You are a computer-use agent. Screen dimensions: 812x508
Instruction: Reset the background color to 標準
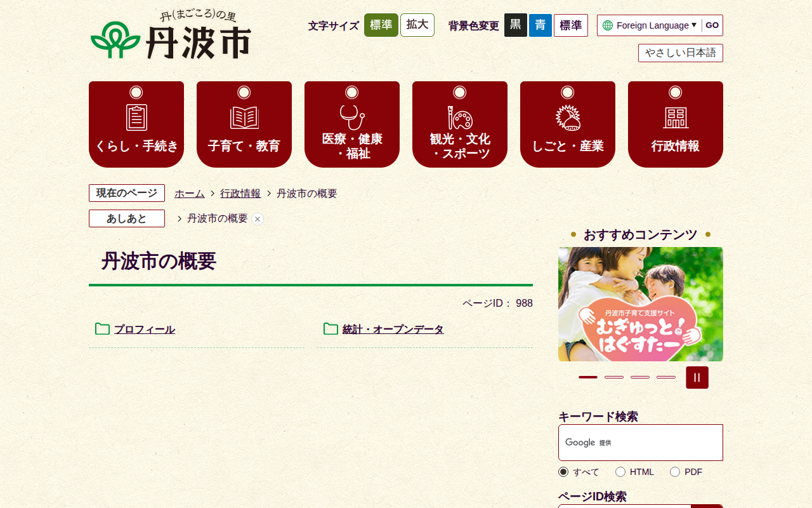click(x=571, y=25)
